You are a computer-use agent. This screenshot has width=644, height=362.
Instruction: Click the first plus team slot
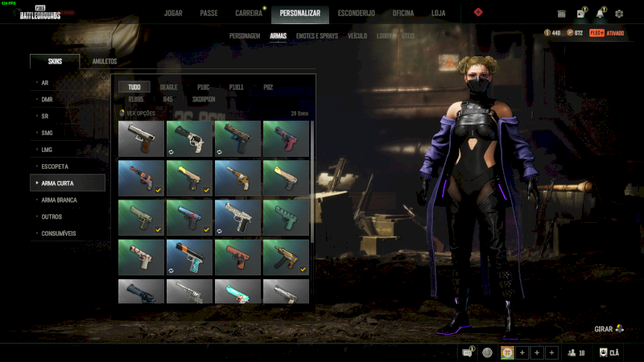[x=522, y=352]
